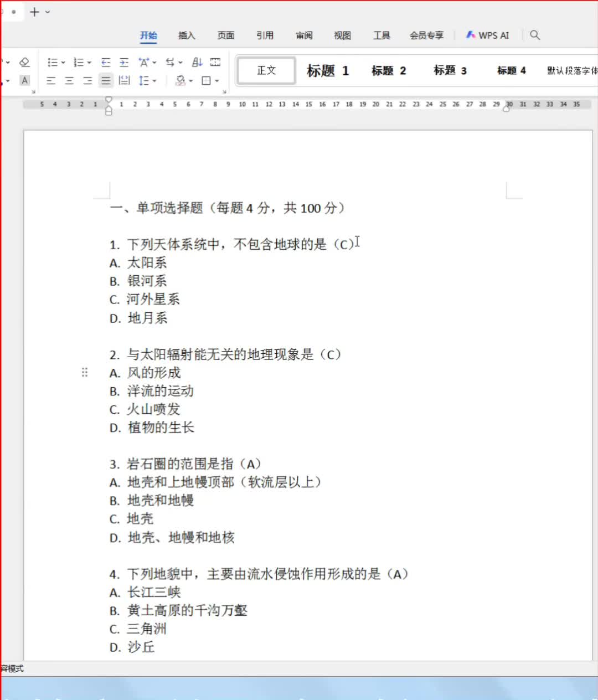Open the shading color dropdown arrow
The image size is (598, 700).
click(190, 80)
